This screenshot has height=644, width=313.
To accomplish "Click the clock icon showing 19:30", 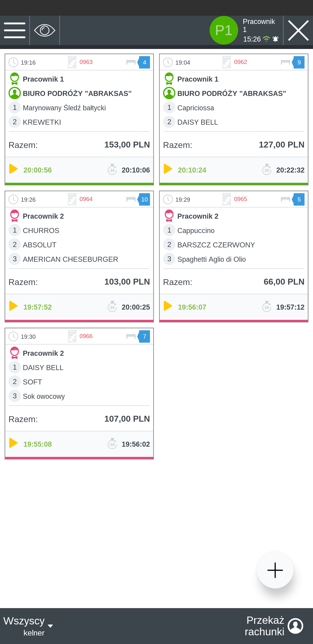I will (13, 337).
